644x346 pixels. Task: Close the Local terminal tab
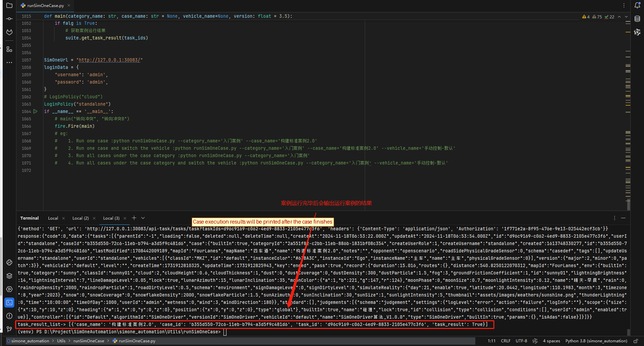pyautogui.click(x=63, y=218)
